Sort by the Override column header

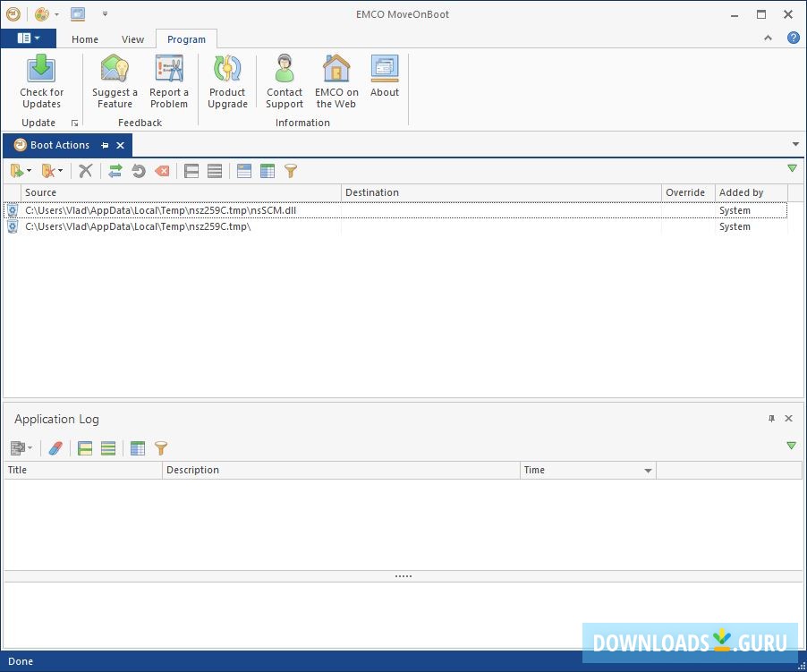(x=688, y=192)
